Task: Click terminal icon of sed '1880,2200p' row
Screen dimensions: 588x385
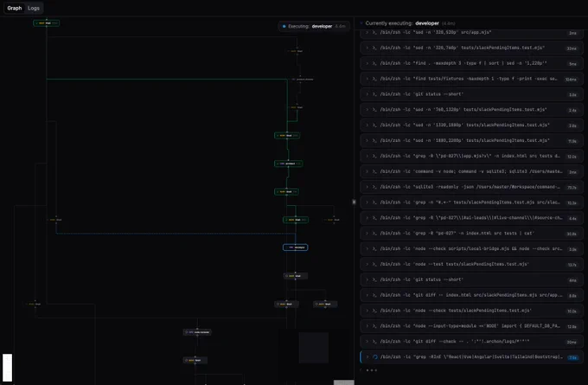Action: tap(374, 140)
